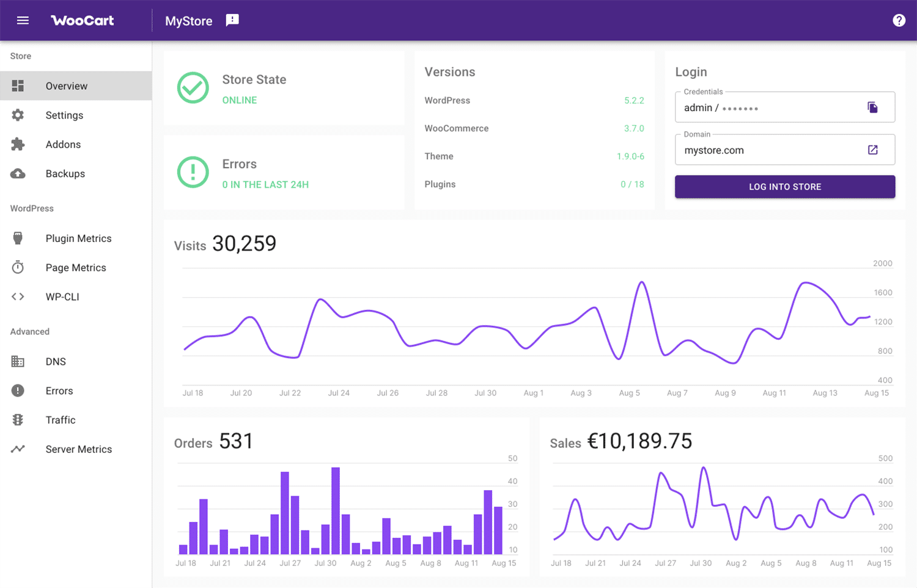Select Overview in the Store menu
This screenshot has width=917, height=588.
pos(66,86)
